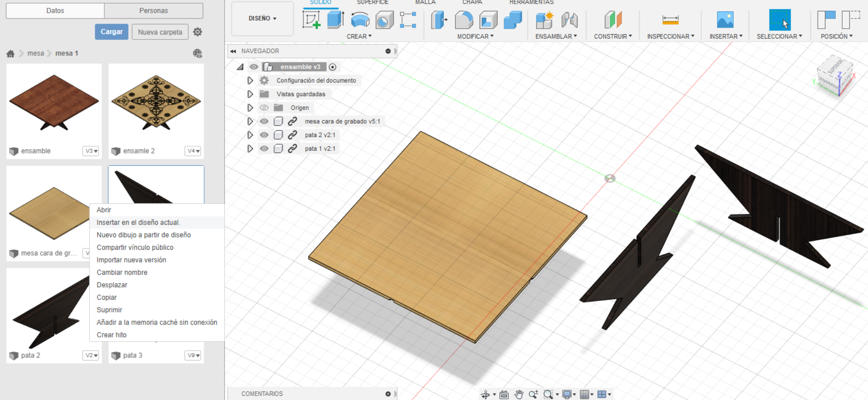Open the V4 version dropdown for ensamle 2
Screen dimensions: 868x400
193,151
